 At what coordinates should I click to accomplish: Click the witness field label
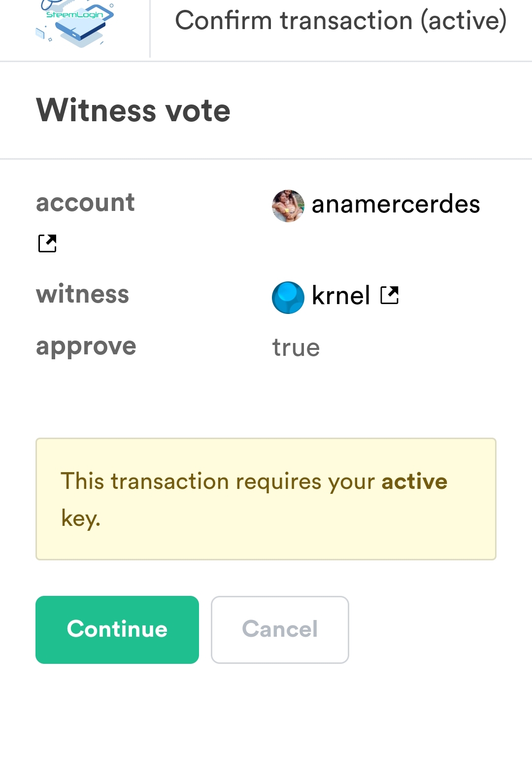point(82,294)
